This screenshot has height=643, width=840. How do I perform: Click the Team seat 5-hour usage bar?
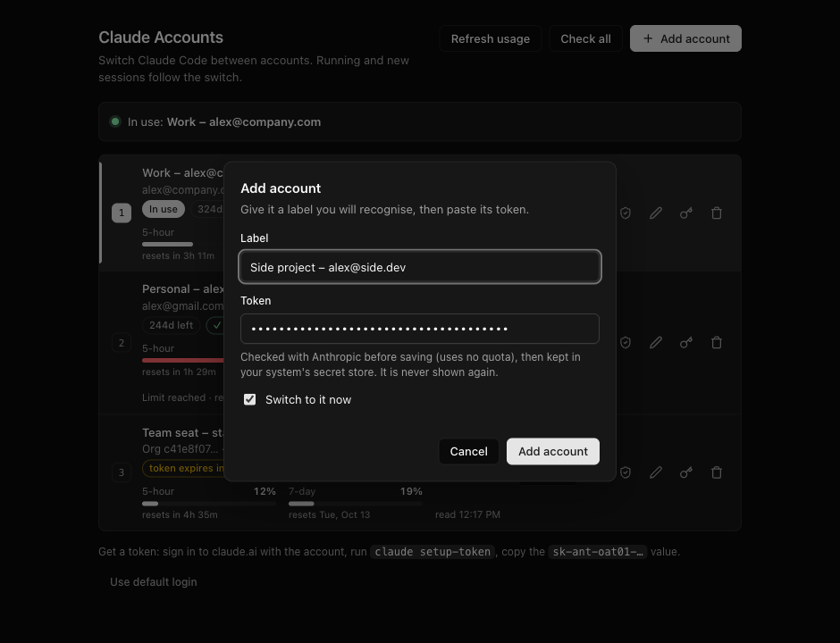(209, 504)
